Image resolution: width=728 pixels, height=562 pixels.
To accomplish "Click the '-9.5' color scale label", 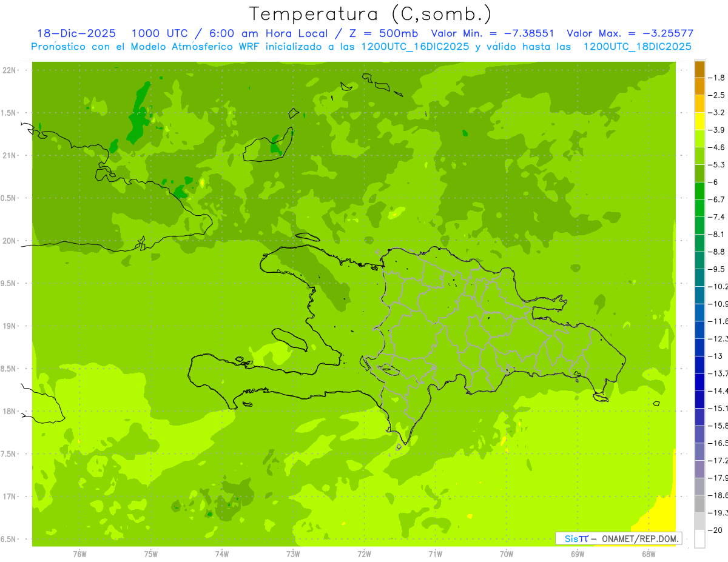I will (717, 269).
